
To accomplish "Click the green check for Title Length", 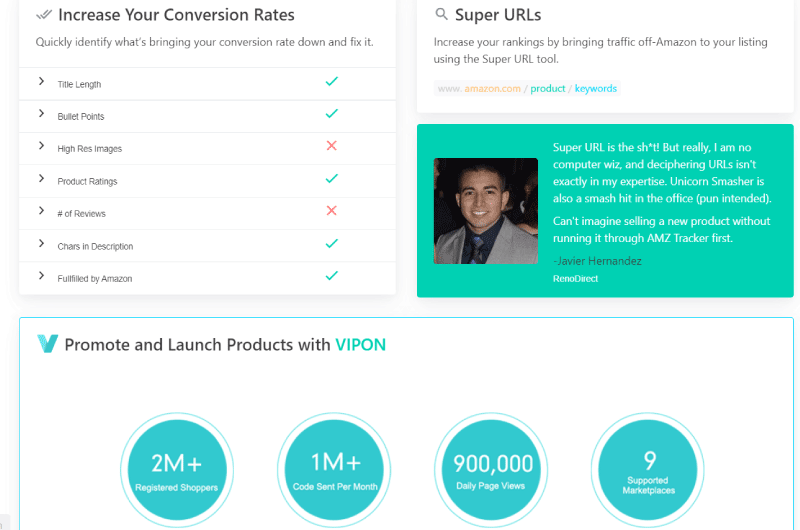I will coord(332,81).
